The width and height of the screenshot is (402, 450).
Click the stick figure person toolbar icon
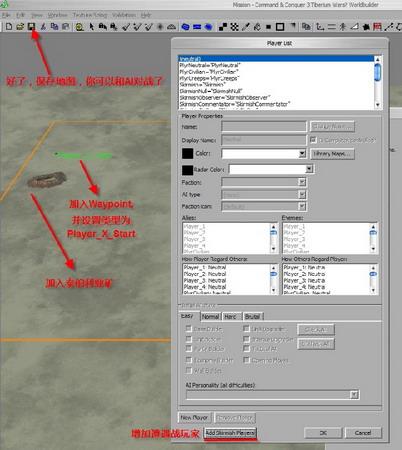343,27
